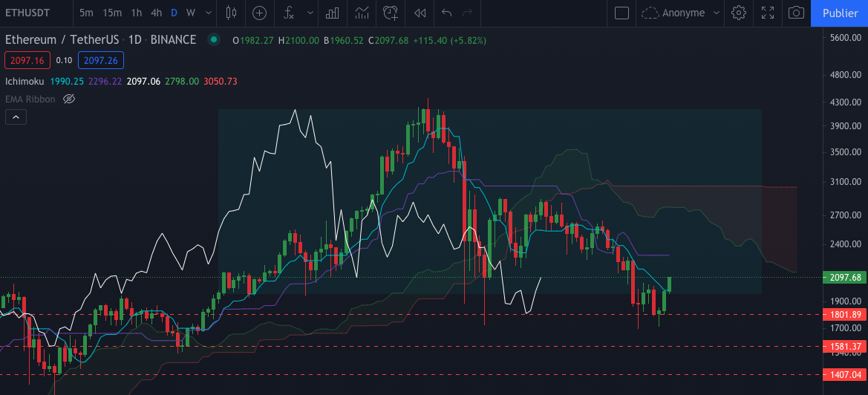Create an alert with the alarm clock icon
Viewport: 868px width, 395px height.
(391, 13)
